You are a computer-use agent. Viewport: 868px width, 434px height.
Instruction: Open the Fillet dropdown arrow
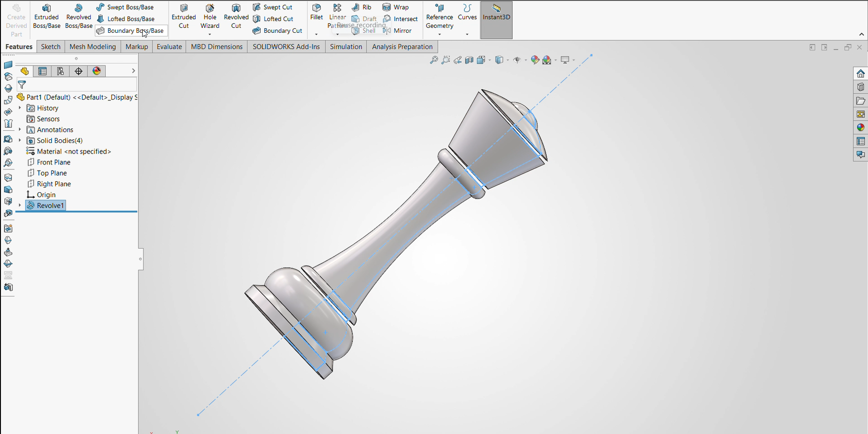pyautogui.click(x=316, y=34)
